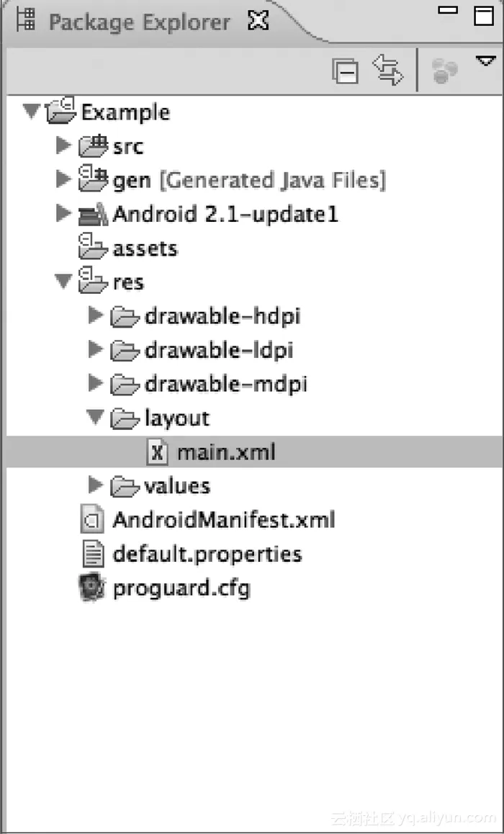Toggle the Link with Editor icon
Image resolution: width=504 pixels, height=834 pixels.
(387, 71)
